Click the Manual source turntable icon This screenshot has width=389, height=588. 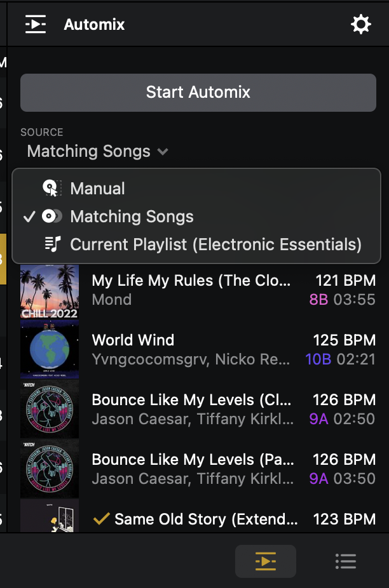(51, 189)
